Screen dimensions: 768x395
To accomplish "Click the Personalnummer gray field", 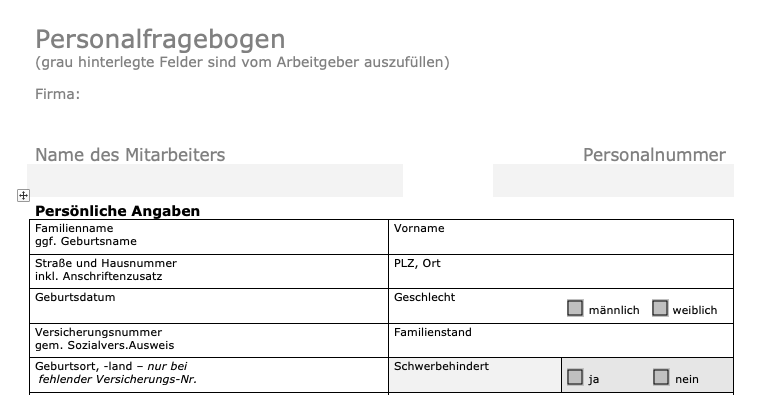I will click(x=613, y=180).
